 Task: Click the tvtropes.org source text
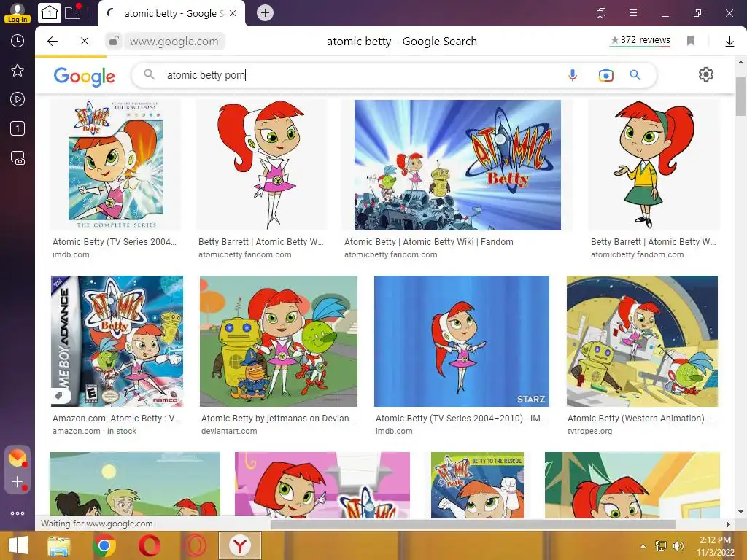(x=589, y=431)
